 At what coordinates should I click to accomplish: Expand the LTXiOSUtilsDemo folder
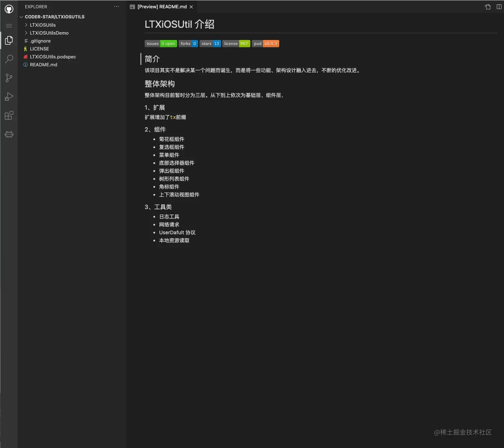pyautogui.click(x=26, y=33)
